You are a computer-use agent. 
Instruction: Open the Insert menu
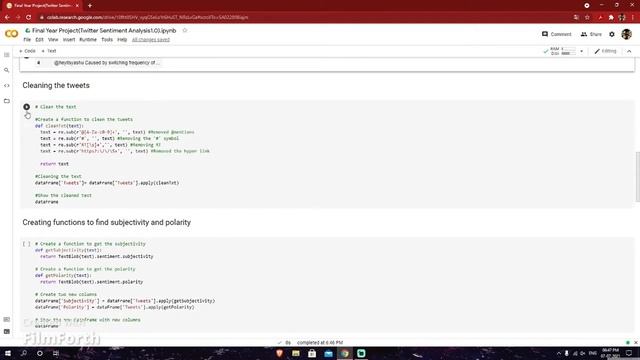coord(69,40)
